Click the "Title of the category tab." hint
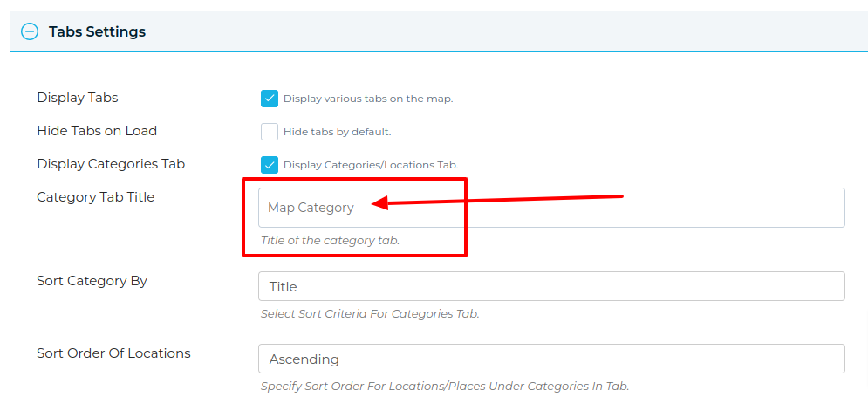The image size is (868, 404). tap(330, 240)
